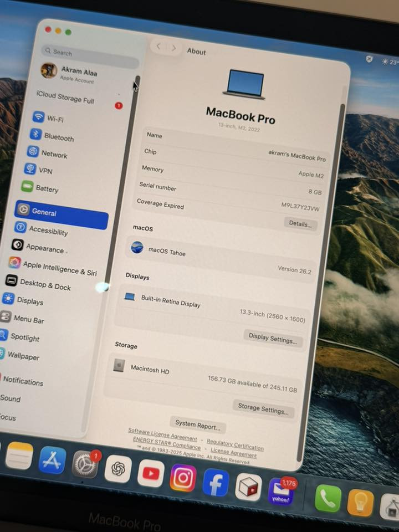
Task: Click Version 26.2 text
Action: 294,270
